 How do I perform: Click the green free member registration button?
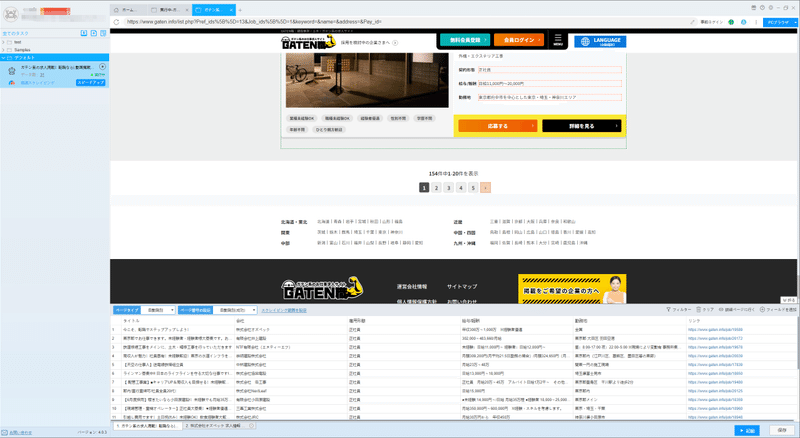tap(465, 40)
